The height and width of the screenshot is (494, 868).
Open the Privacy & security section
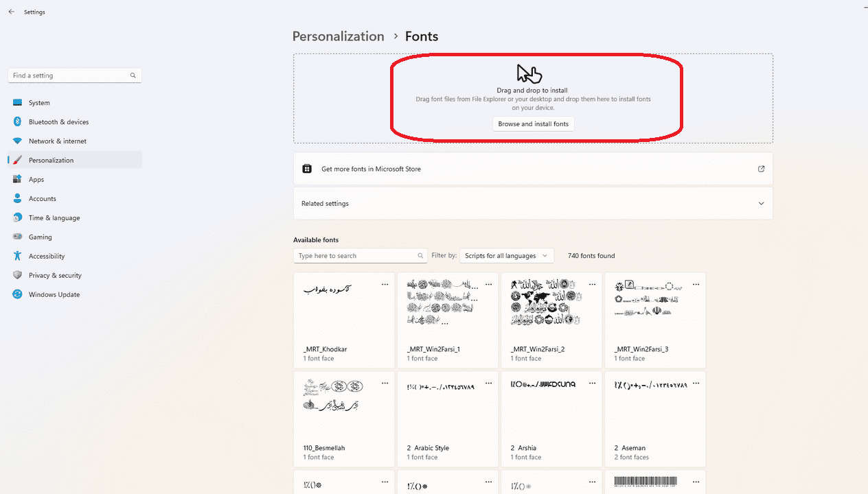point(55,275)
